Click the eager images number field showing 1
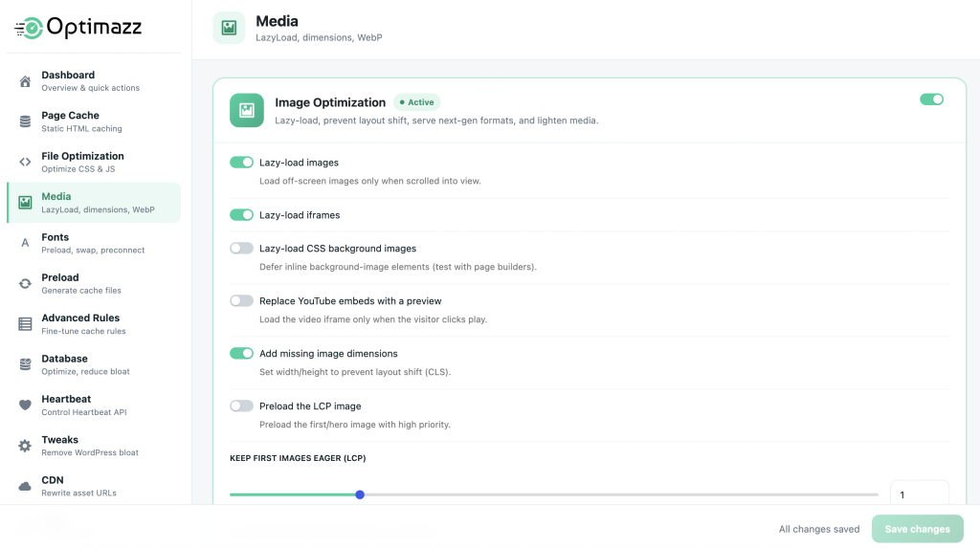This screenshot has height=548, width=980. point(920,494)
